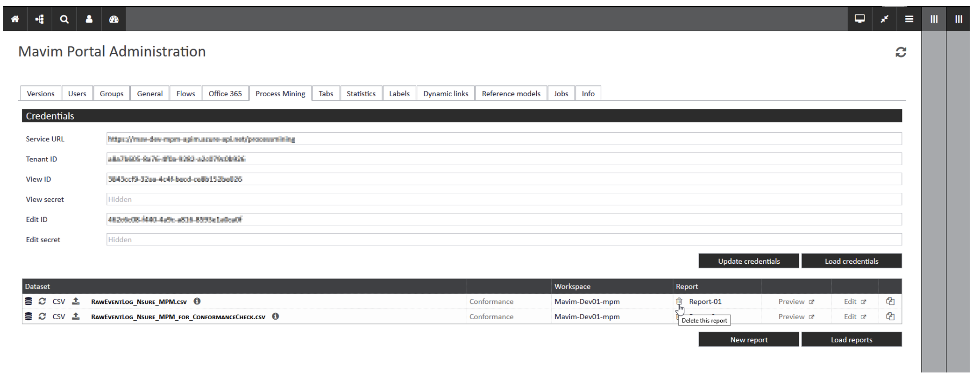Select the General tab
The height and width of the screenshot is (379, 980).
(150, 93)
